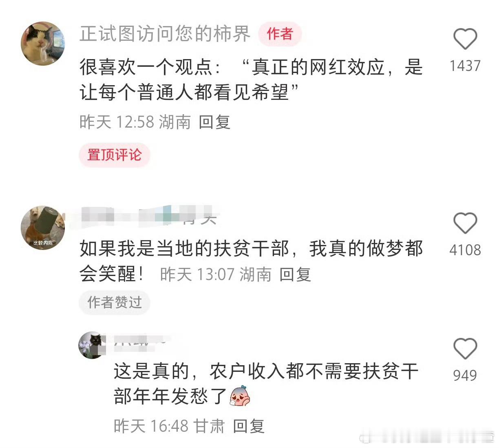499x448 pixels.
Task: Open the black cat avatar of the reply
Action: (x=92, y=345)
